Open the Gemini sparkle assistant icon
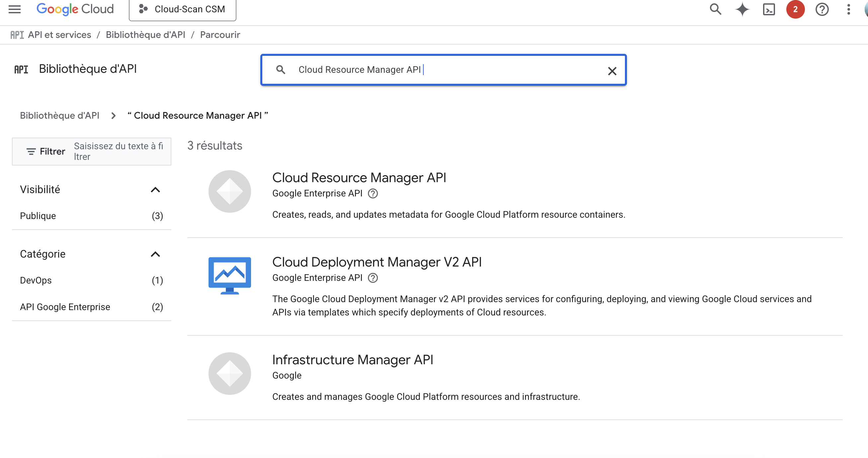The height and width of the screenshot is (458, 868). 742,9
